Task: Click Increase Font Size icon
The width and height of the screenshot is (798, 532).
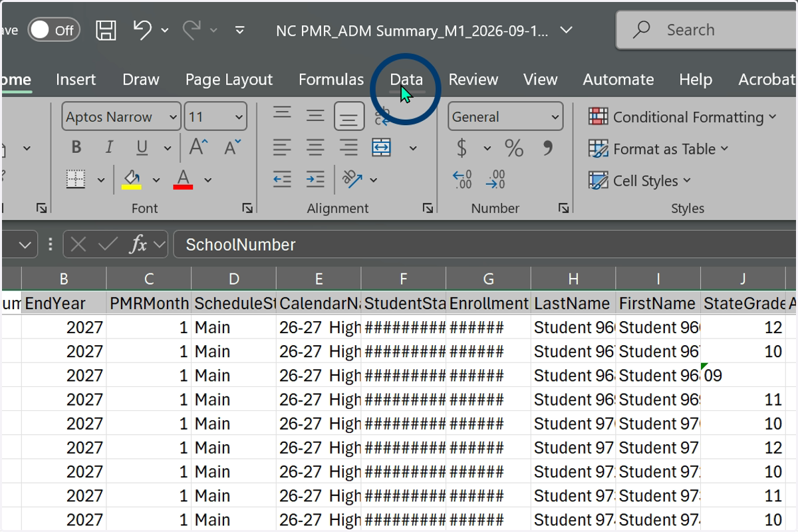Action: [x=199, y=147]
